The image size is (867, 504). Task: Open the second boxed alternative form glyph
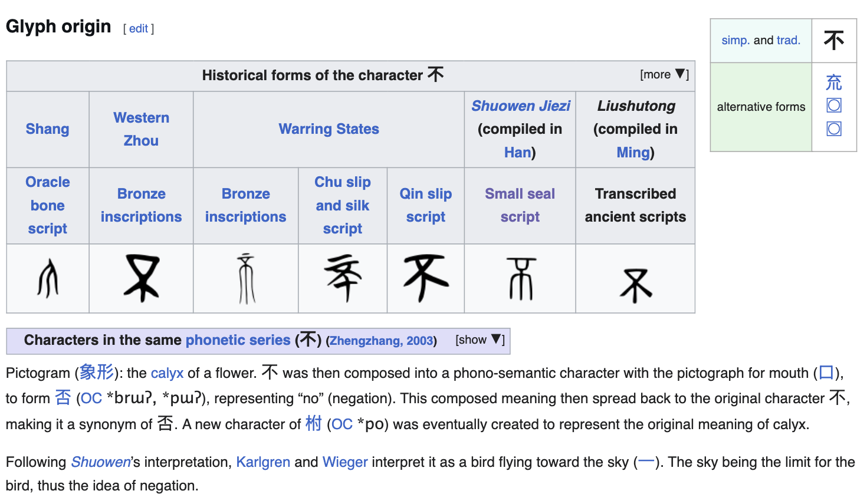(x=834, y=129)
